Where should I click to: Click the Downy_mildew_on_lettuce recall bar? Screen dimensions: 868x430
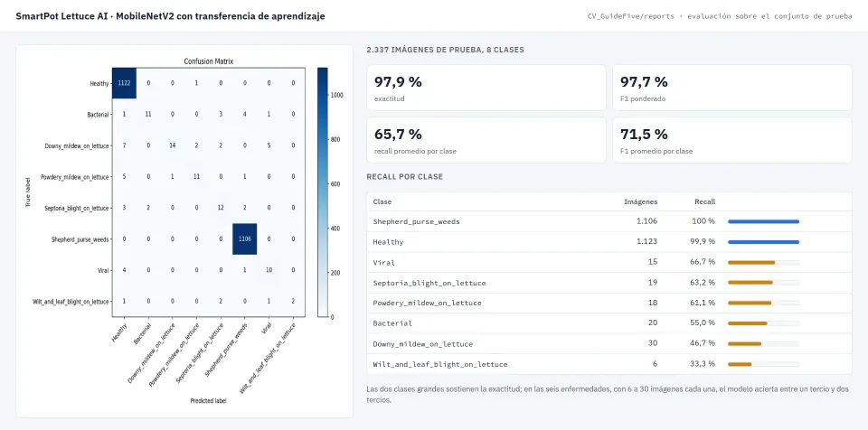pos(763,343)
